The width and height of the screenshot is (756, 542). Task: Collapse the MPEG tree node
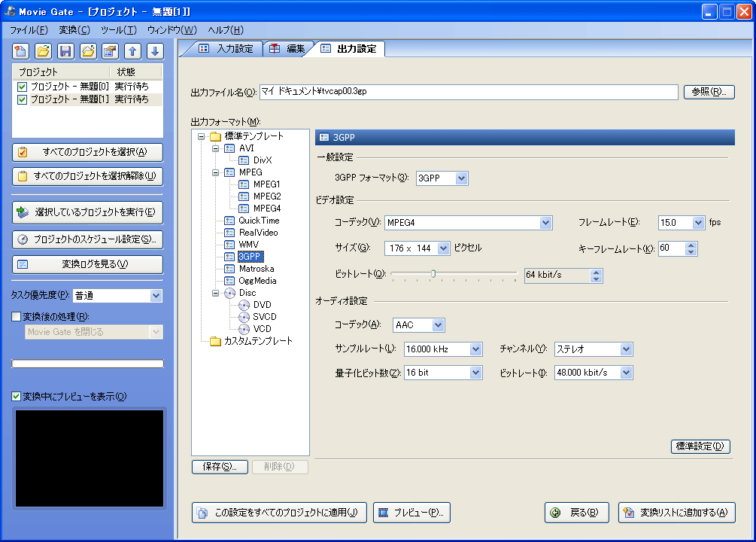216,172
